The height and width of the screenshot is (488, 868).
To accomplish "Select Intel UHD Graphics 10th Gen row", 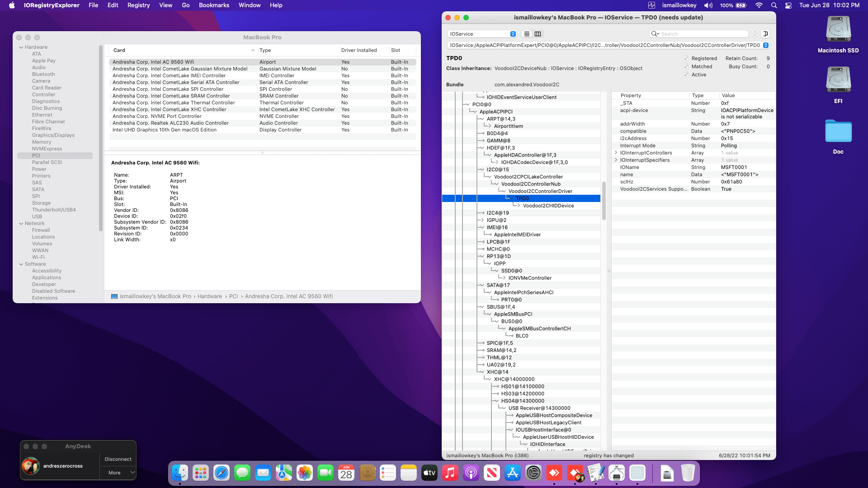I will [262, 130].
